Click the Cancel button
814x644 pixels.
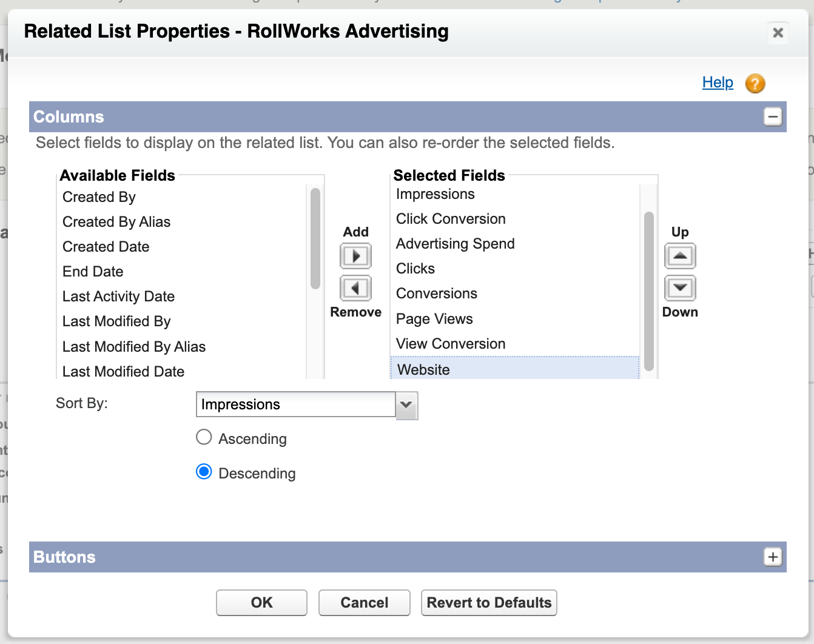(364, 603)
